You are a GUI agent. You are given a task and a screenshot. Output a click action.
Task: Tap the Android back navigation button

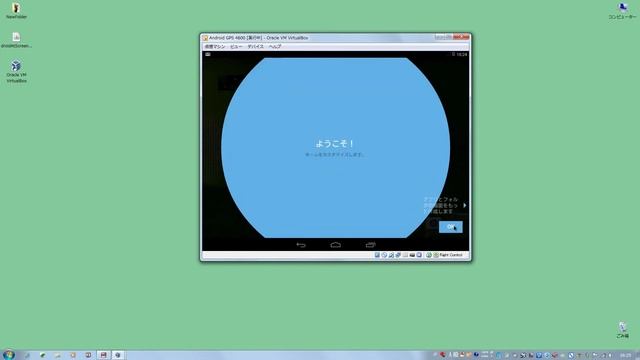coord(301,245)
